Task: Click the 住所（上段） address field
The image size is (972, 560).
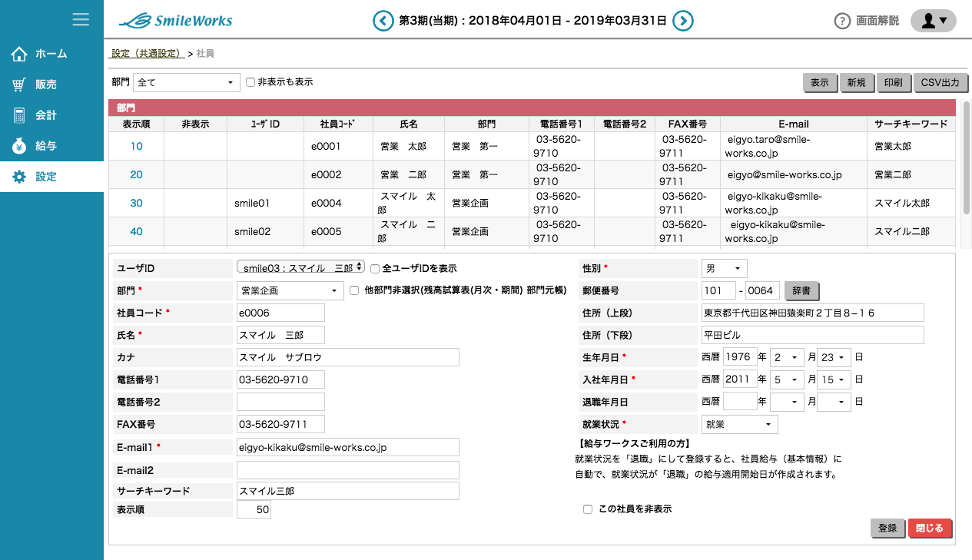Action: tap(812, 313)
